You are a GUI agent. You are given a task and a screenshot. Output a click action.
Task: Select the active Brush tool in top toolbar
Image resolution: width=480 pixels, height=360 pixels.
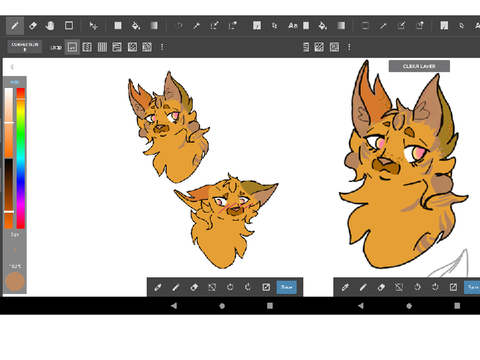pyautogui.click(x=15, y=26)
